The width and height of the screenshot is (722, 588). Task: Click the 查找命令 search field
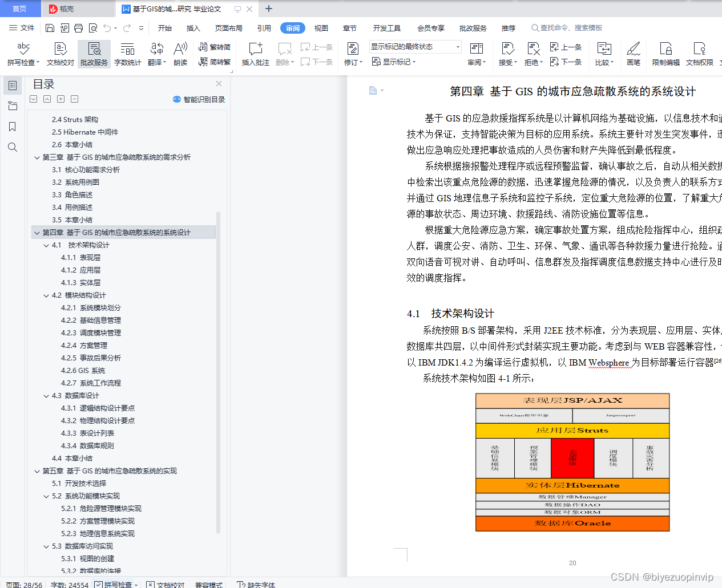click(x=567, y=28)
